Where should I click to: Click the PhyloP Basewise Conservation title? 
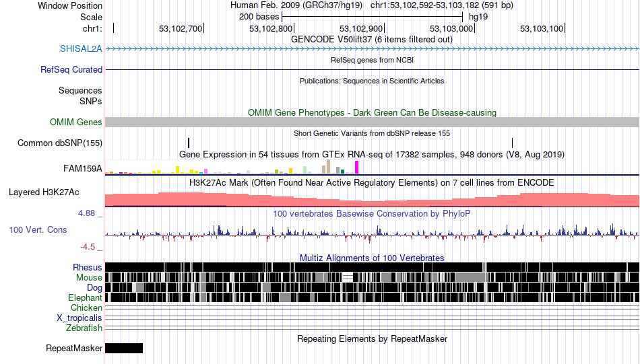coord(372,213)
